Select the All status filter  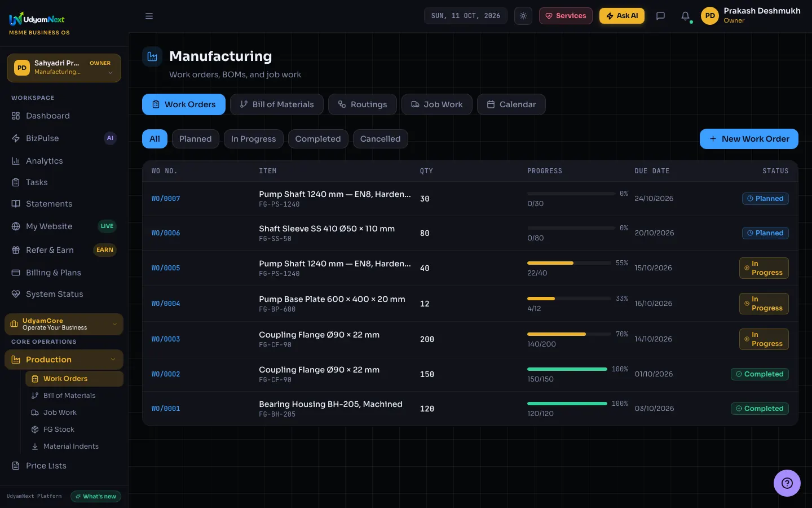tap(155, 139)
